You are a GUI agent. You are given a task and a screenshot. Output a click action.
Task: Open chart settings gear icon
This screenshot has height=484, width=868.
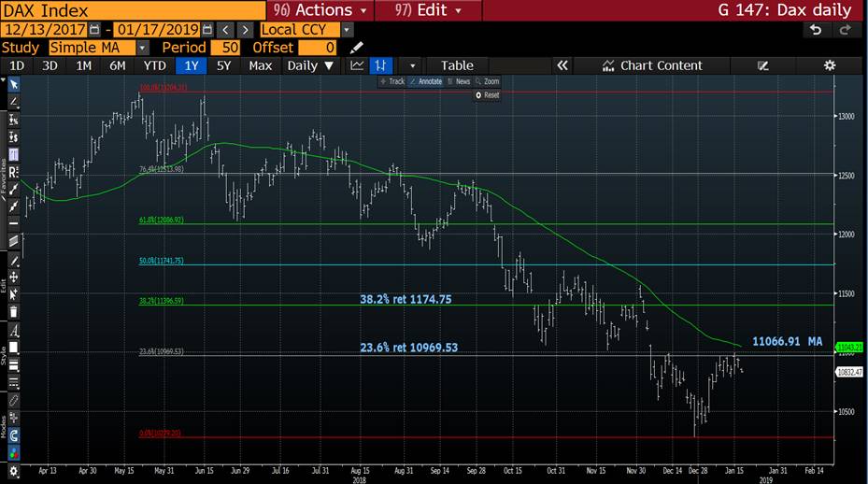(830, 65)
